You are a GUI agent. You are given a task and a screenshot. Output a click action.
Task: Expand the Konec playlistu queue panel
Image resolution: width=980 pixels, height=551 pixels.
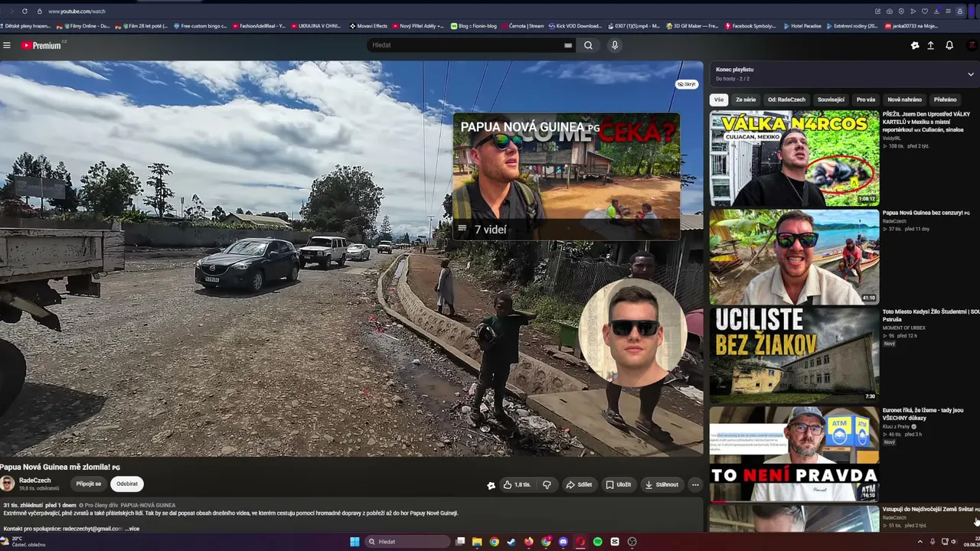pos(971,74)
